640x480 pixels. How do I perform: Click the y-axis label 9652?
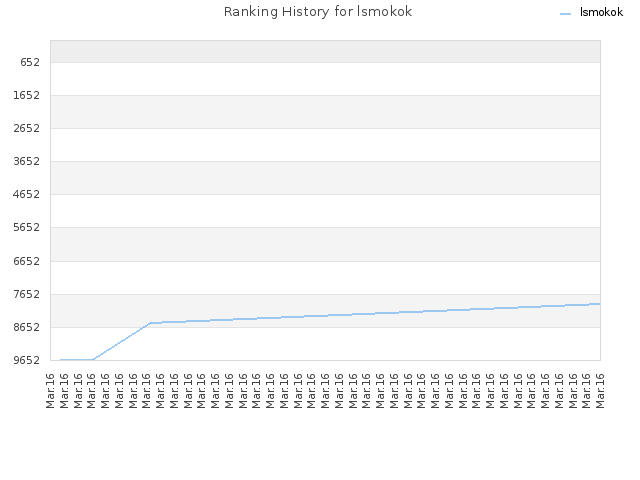[27, 360]
